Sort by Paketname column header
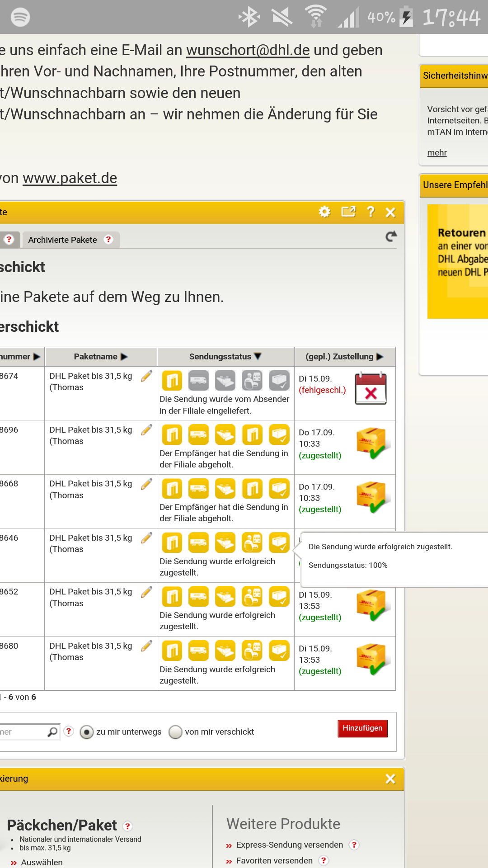This screenshot has width=488, height=868. pos(101,357)
